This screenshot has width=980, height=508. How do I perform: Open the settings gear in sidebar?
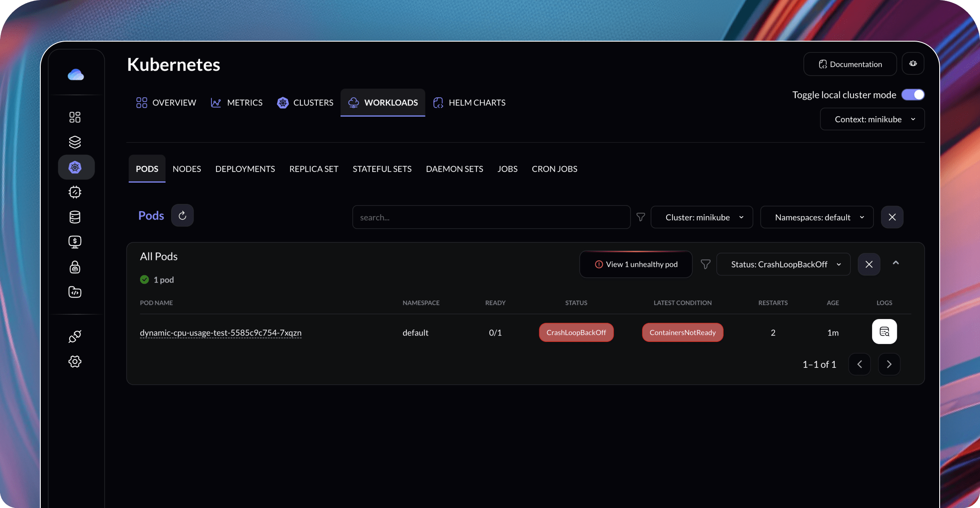click(x=75, y=361)
